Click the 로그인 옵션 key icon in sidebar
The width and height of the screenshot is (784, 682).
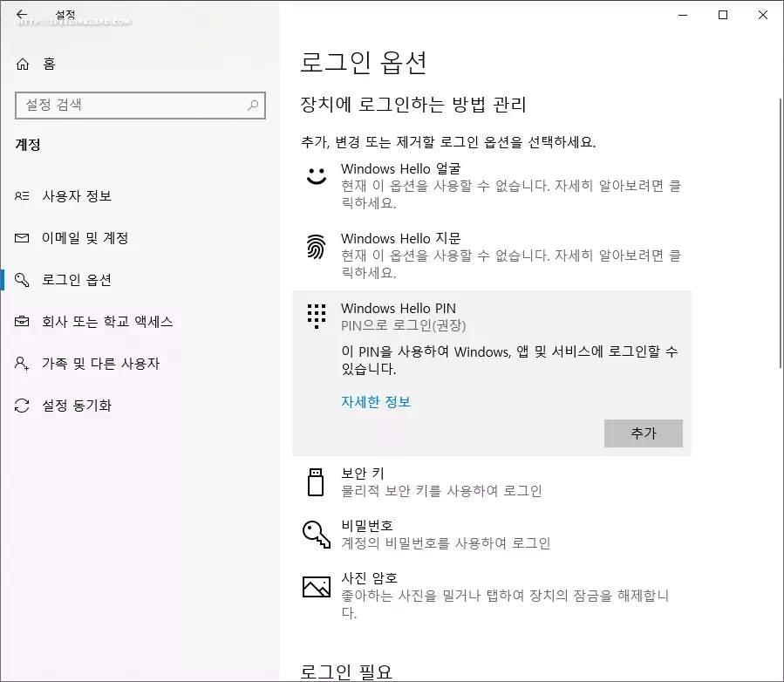click(22, 279)
